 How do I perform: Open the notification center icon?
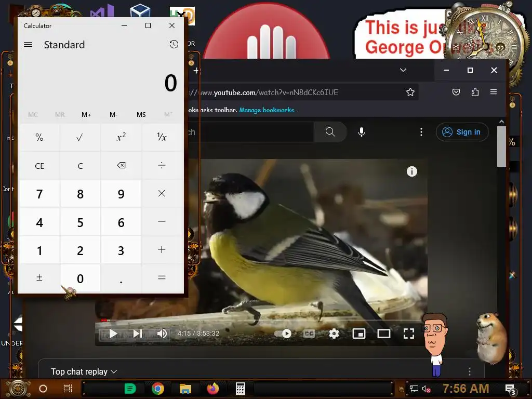[x=510, y=389]
